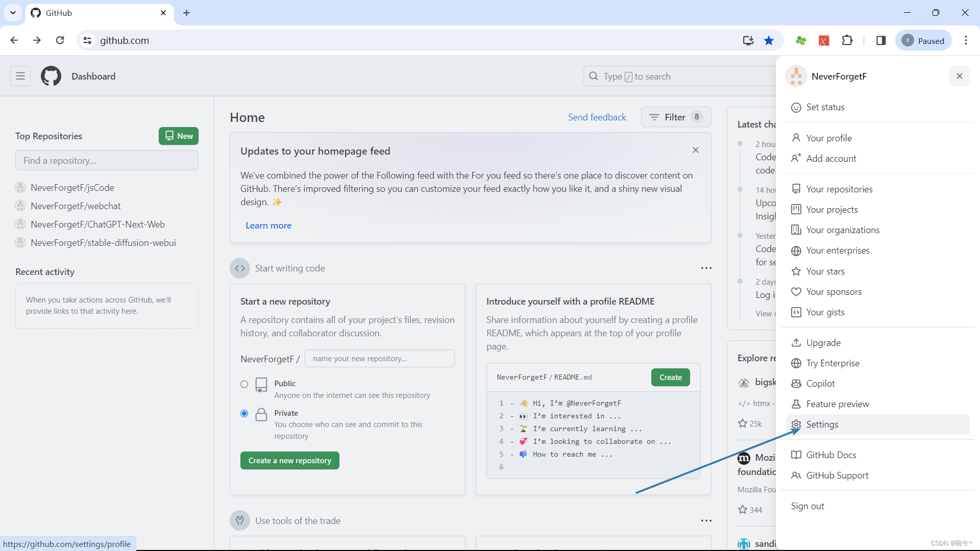Open NeverForgetF/webchat repository
The image size is (980, 551).
click(x=76, y=206)
